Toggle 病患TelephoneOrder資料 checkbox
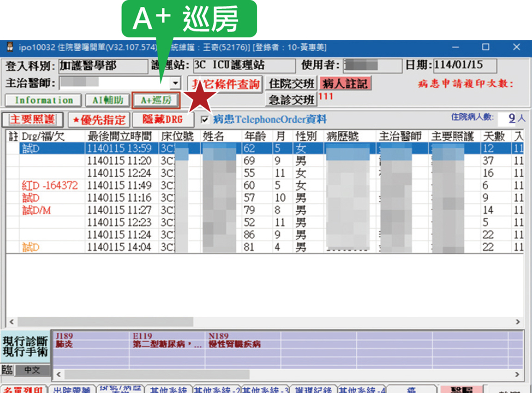 205,120
